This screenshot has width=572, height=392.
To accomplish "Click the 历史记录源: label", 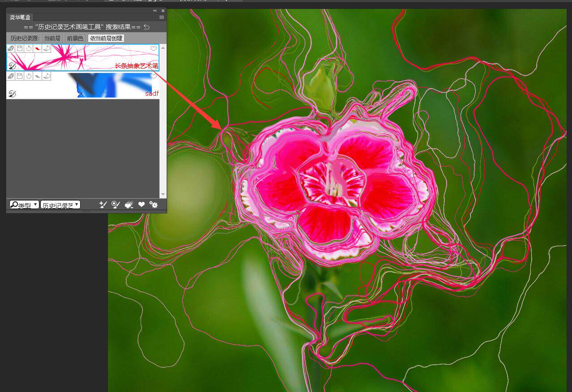I will (25, 38).
